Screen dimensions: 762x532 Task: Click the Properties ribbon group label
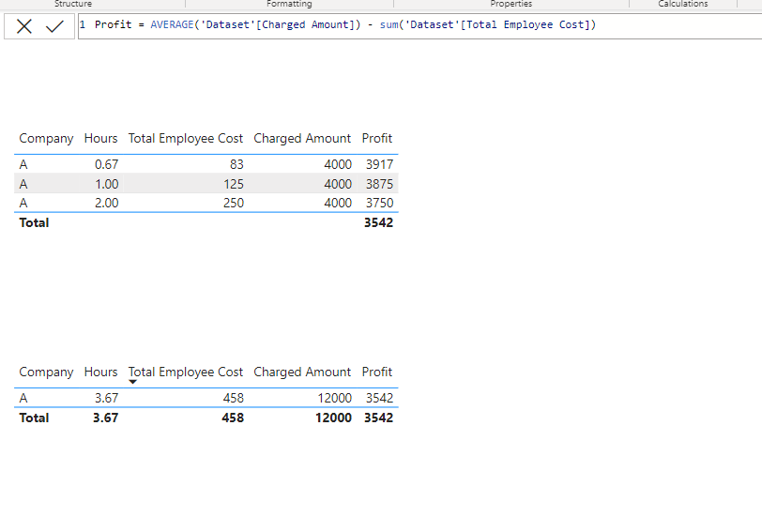coord(511,4)
